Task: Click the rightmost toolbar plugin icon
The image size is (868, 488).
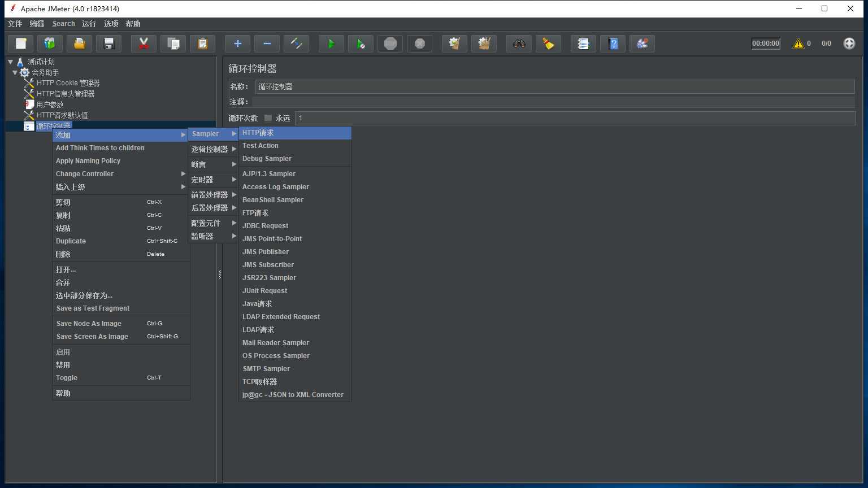Action: point(642,43)
